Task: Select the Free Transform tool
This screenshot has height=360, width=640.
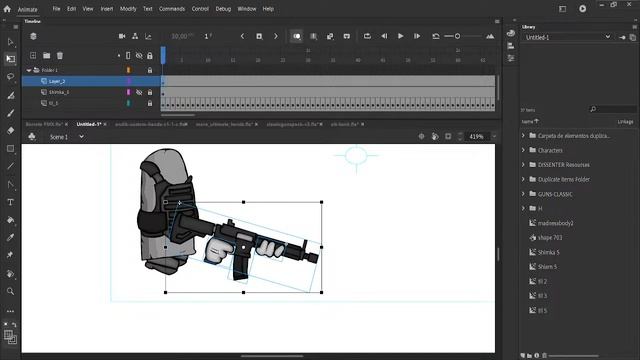Action: [11, 59]
